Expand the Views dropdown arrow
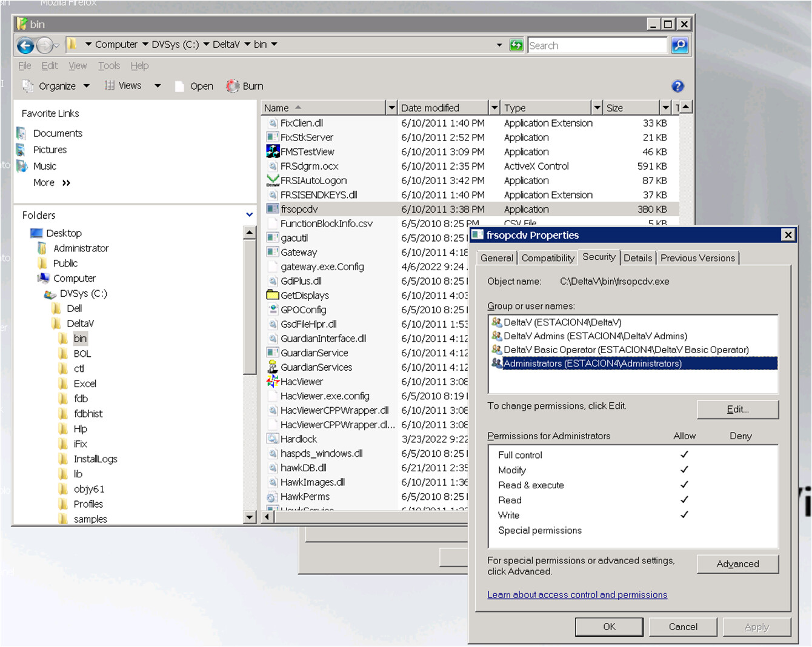This screenshot has width=812, height=647. coord(158,86)
